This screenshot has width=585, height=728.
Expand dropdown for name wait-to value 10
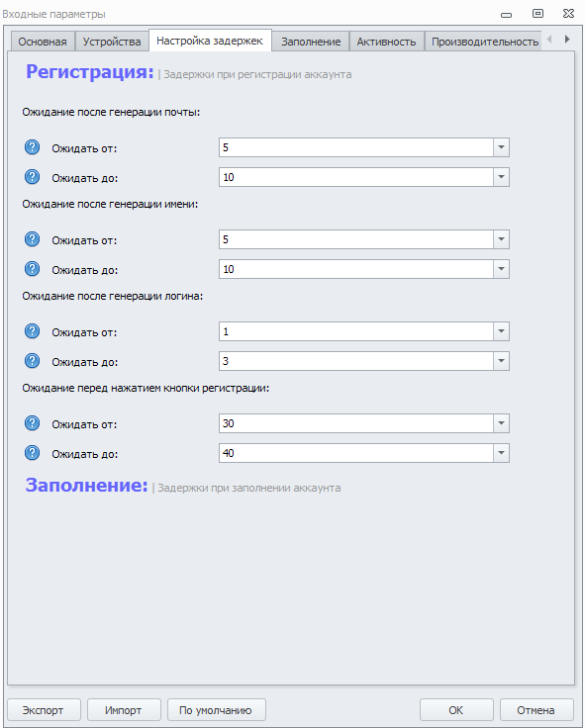tap(501, 269)
